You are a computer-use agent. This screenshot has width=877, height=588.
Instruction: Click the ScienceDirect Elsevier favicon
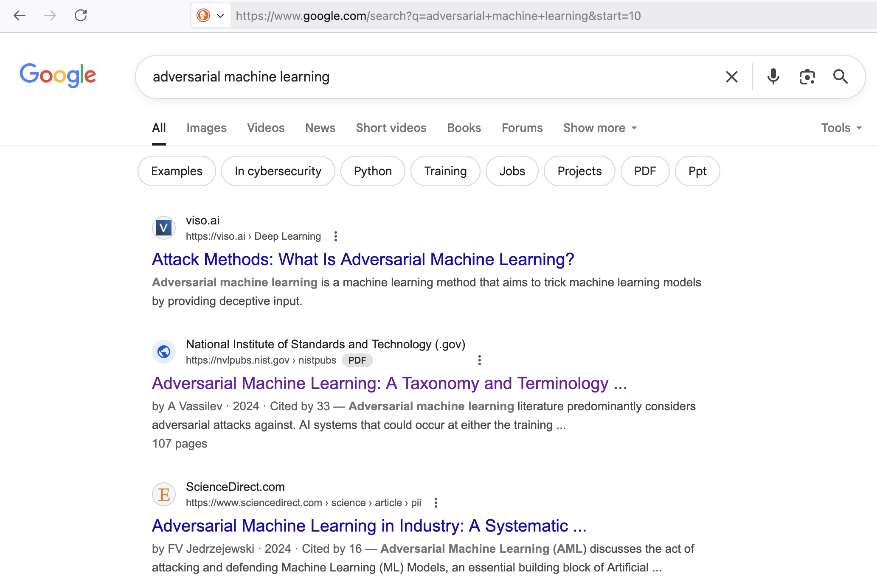(164, 494)
